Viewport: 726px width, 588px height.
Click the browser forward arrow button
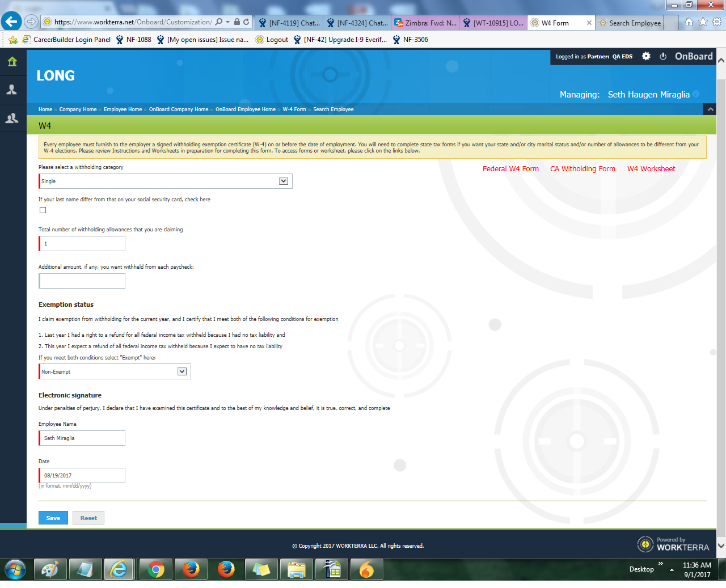pyautogui.click(x=32, y=22)
